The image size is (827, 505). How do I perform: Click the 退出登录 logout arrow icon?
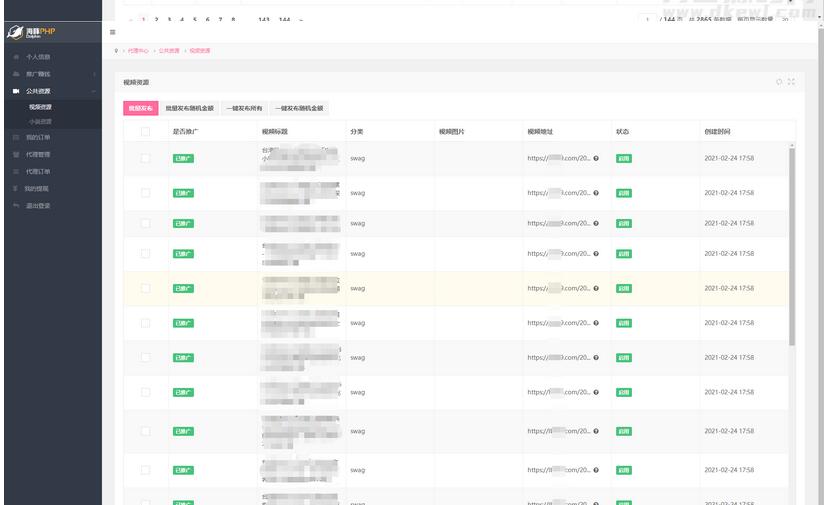(x=16, y=206)
